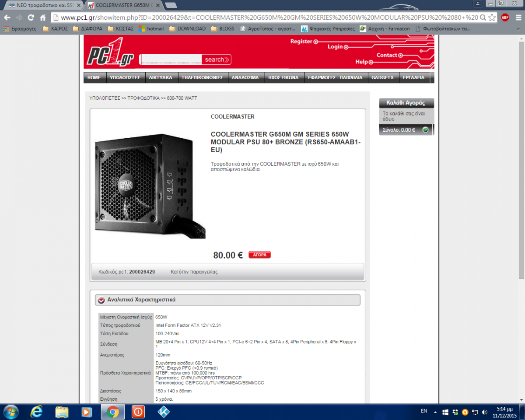This screenshot has height=420, width=525.
Task: Open the ΑΝΑΛΩΣΙΜΑ menu
Action: (x=245, y=77)
